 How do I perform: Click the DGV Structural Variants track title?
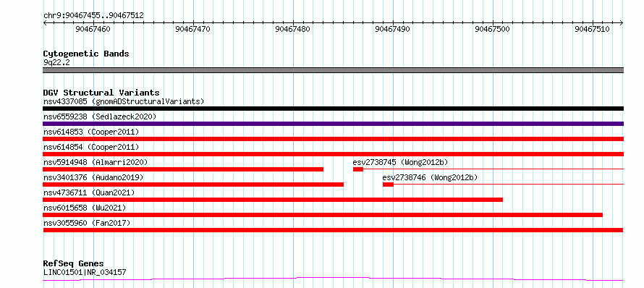pyautogui.click(x=101, y=93)
